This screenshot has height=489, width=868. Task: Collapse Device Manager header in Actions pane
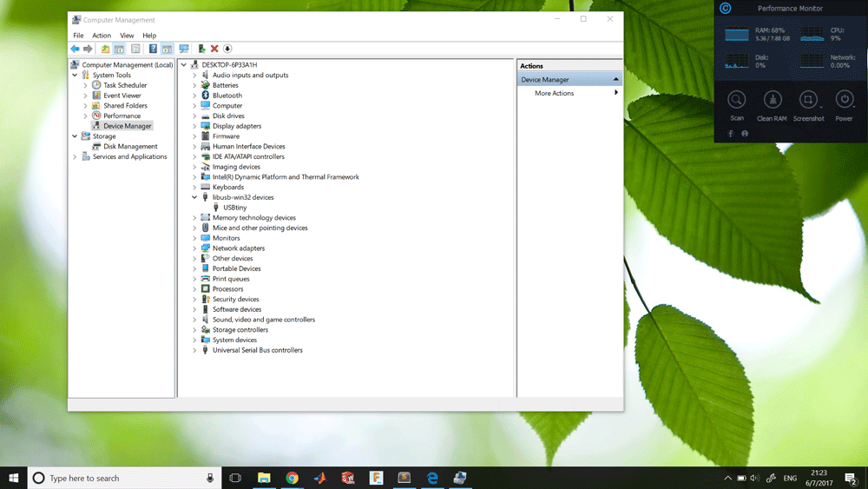click(615, 80)
